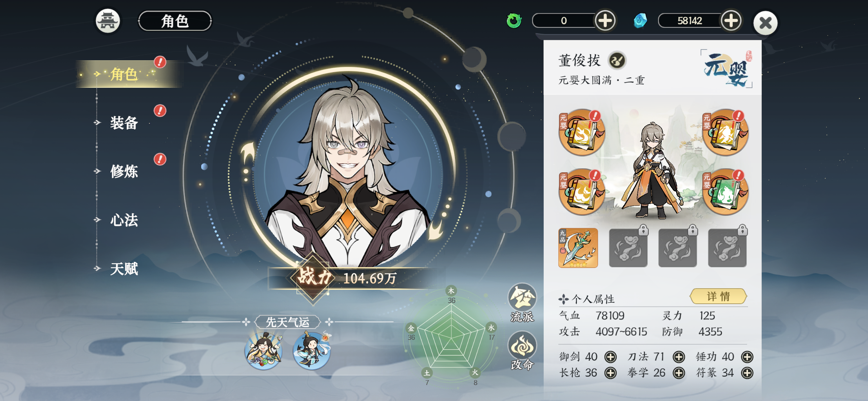Click the green jade ring currency icon

coord(514,21)
